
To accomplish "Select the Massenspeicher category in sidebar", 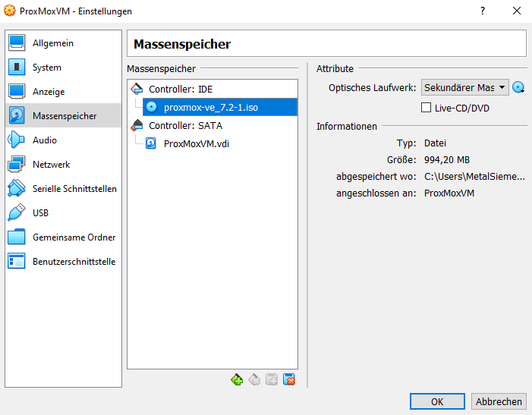I will tap(63, 115).
